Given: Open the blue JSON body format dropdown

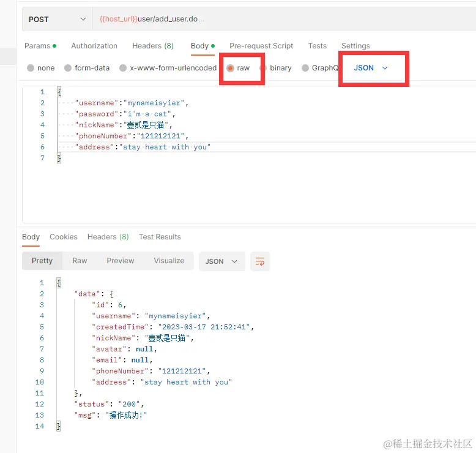Looking at the screenshot, I should [x=371, y=68].
